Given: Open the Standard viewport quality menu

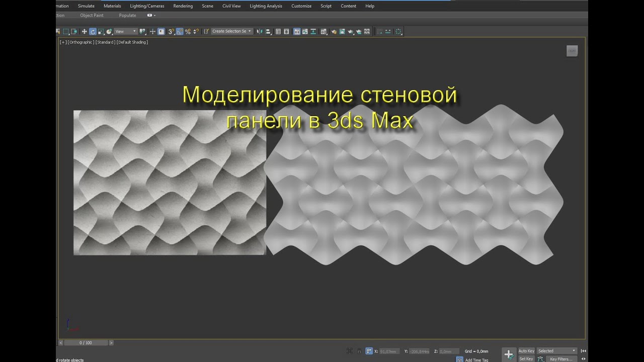Looking at the screenshot, I should point(105,42).
